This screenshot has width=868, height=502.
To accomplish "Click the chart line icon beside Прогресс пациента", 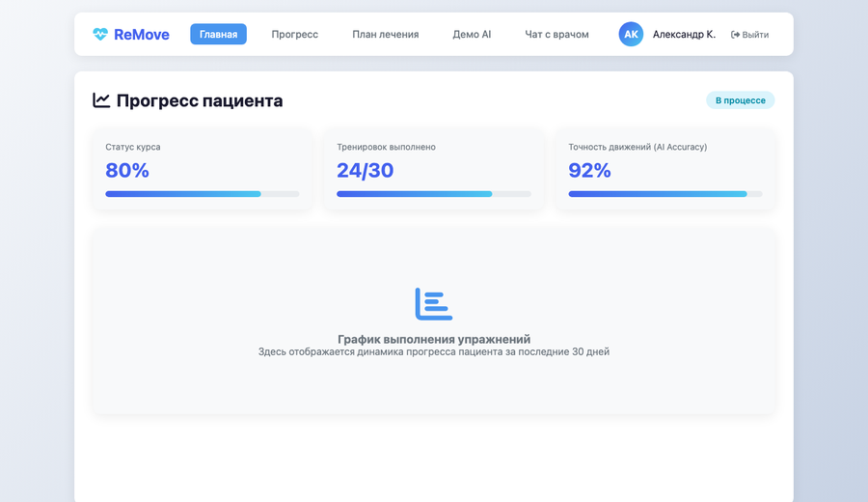I will pos(101,100).
